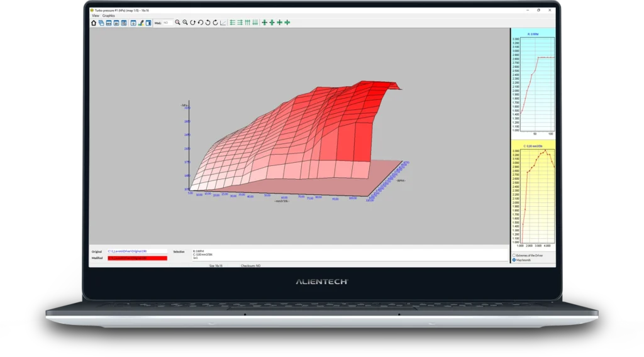Click the Original file path field
This screenshot has height=357, width=644.
(x=138, y=251)
